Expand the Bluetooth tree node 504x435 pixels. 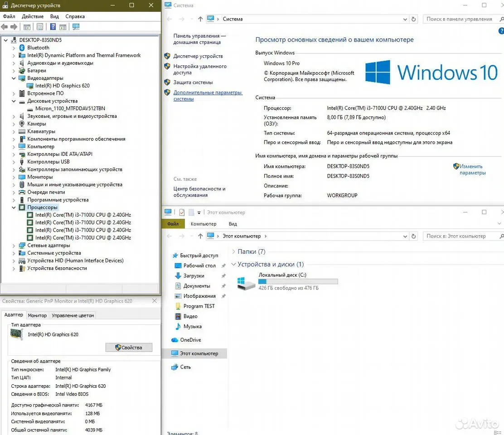coord(14,48)
